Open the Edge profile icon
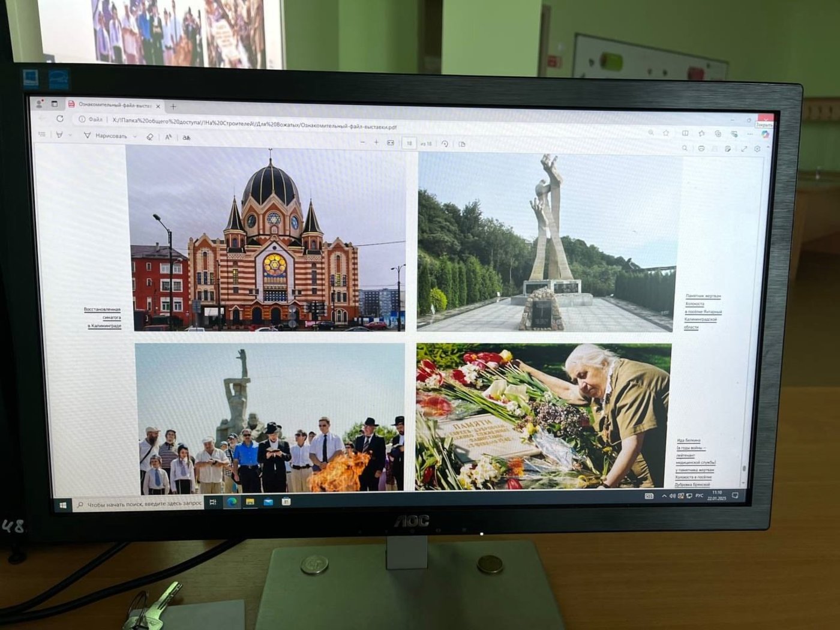The image size is (840, 630). [x=40, y=103]
